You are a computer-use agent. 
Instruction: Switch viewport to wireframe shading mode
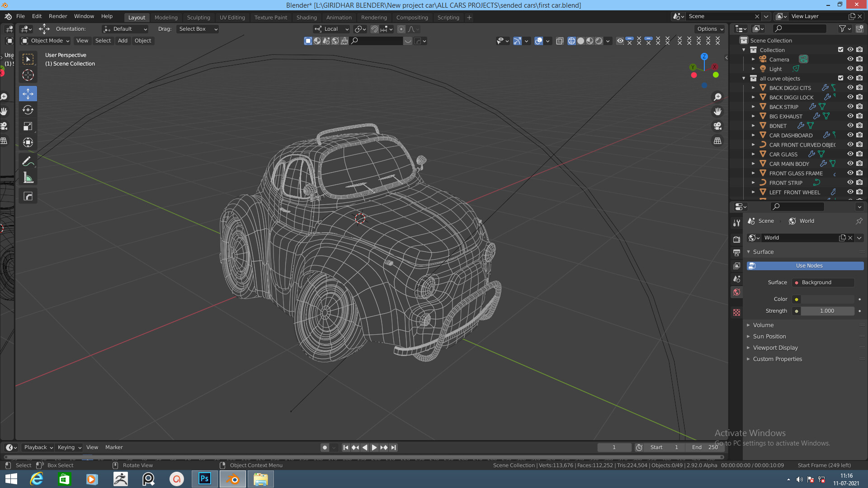click(x=571, y=41)
